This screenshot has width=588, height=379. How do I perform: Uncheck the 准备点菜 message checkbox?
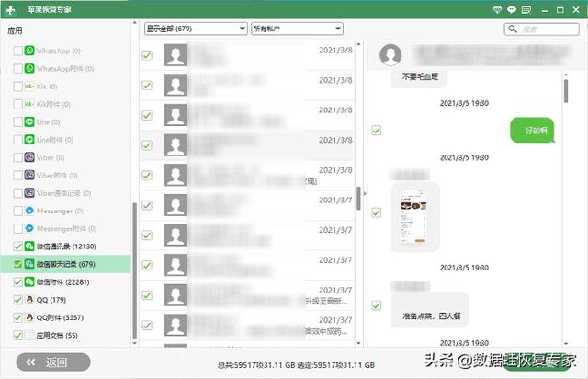376,305
